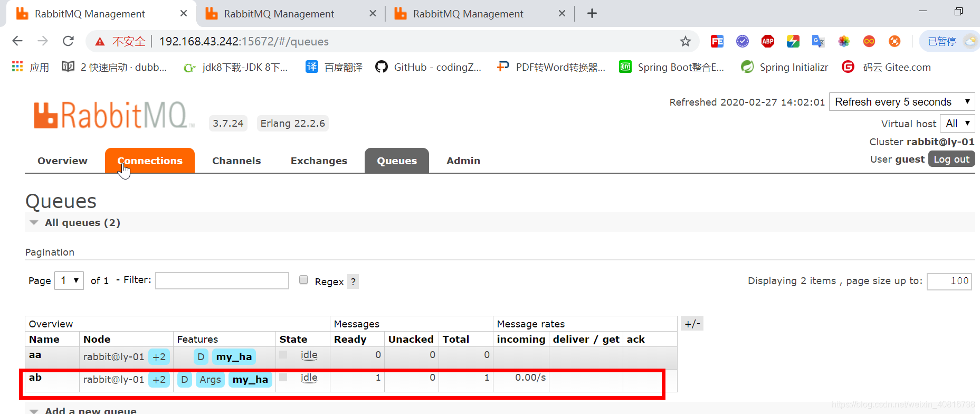Screen dimensions: 980x414
Task: Open the Regex help question mark
Action: coord(353,282)
